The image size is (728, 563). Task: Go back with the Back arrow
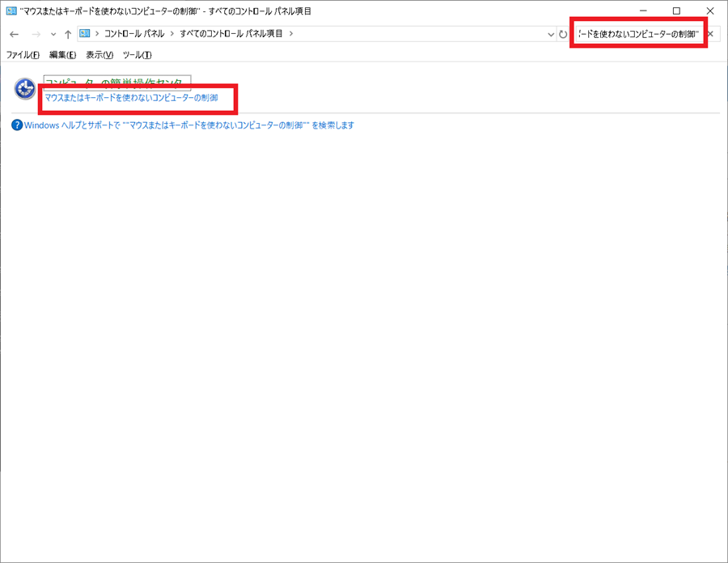coord(14,34)
